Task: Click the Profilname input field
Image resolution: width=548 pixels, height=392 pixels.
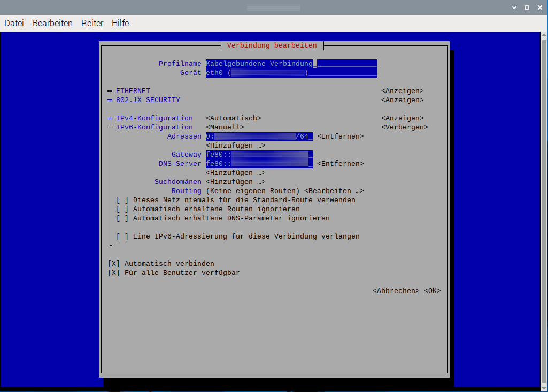Action: [x=291, y=64]
